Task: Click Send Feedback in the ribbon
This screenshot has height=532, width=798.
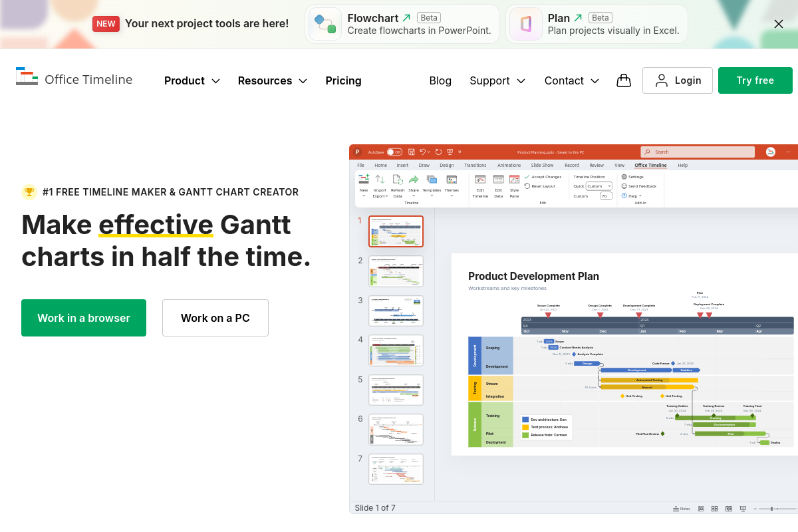Action: coord(639,186)
